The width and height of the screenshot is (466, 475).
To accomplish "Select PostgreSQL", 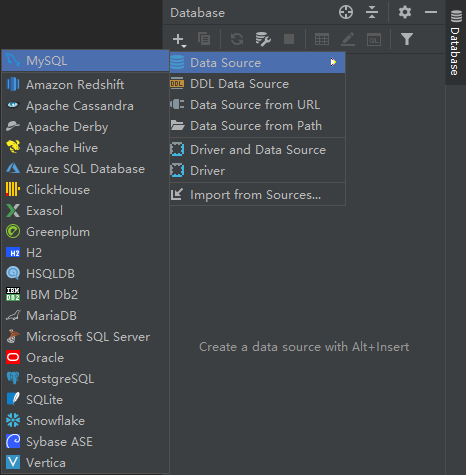I will pos(86,379).
